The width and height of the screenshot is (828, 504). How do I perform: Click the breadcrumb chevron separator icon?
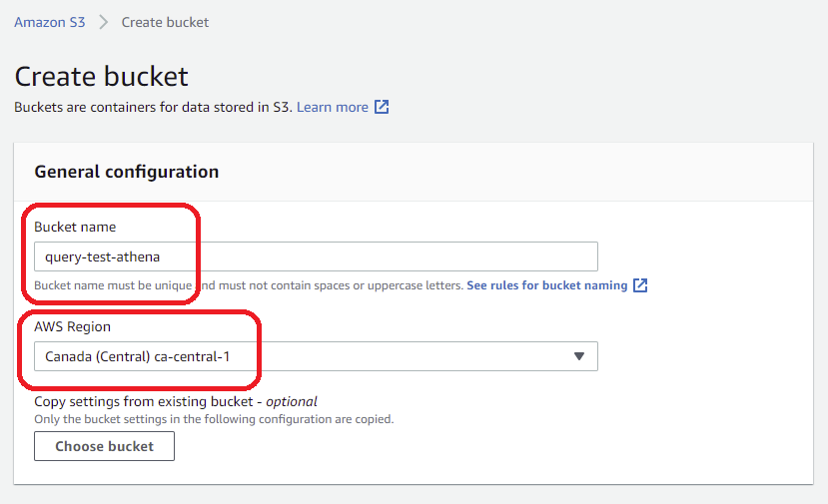(x=103, y=22)
